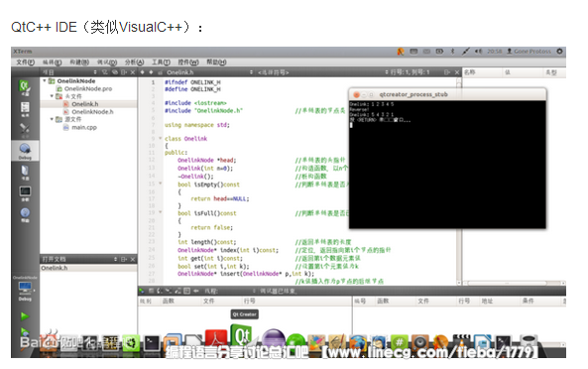The image size is (588, 369).
Task: Switch to Design mode in sidebar
Action: [x=25, y=129]
